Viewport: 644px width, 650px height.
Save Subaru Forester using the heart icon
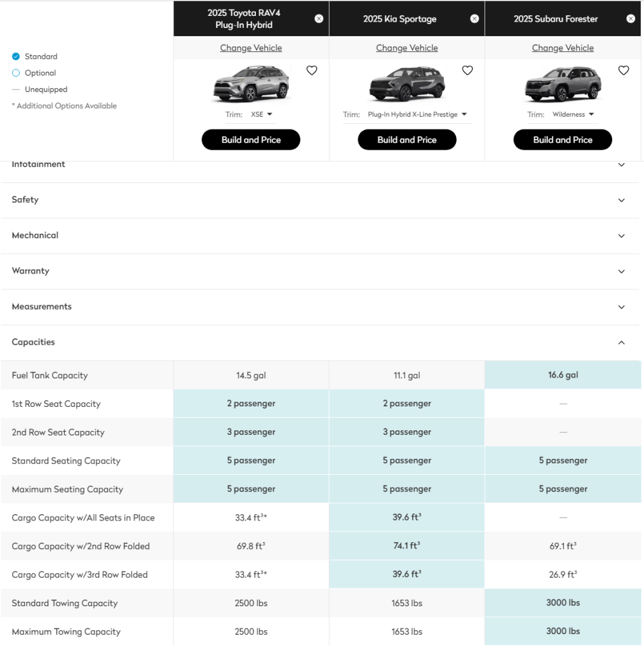click(624, 70)
